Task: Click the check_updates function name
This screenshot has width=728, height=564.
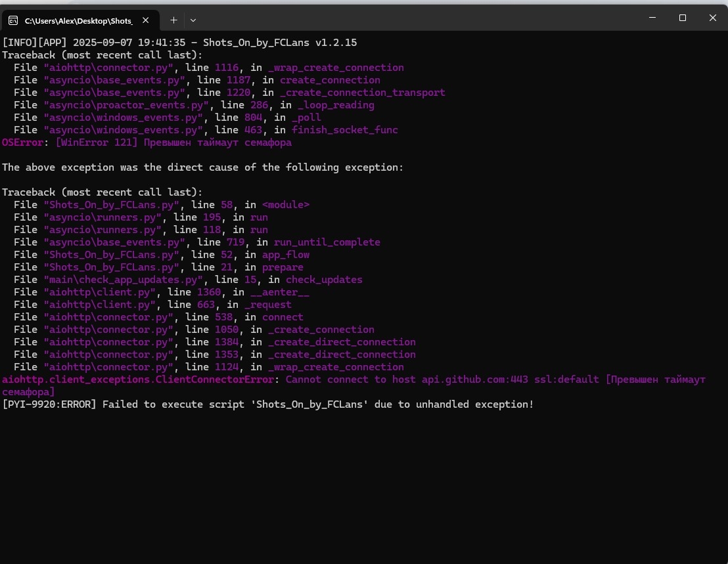Action: tap(324, 280)
